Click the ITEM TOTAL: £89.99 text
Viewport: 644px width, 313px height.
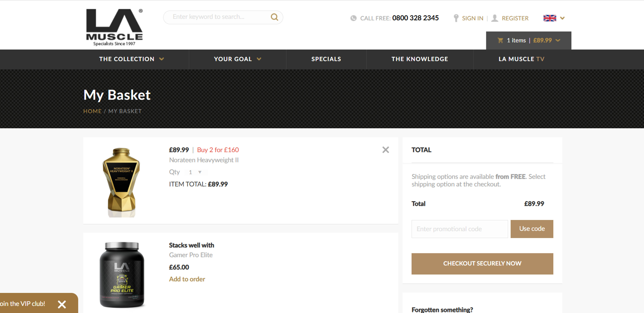click(x=198, y=184)
